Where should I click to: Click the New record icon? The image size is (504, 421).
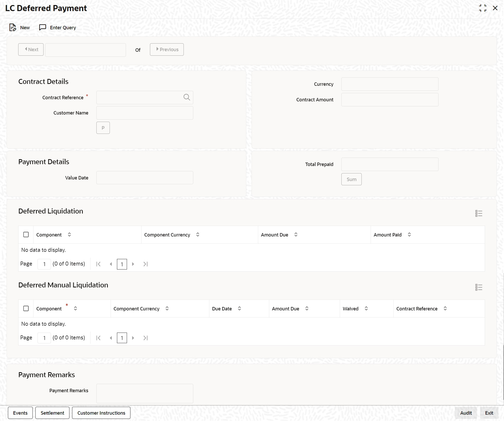click(13, 27)
